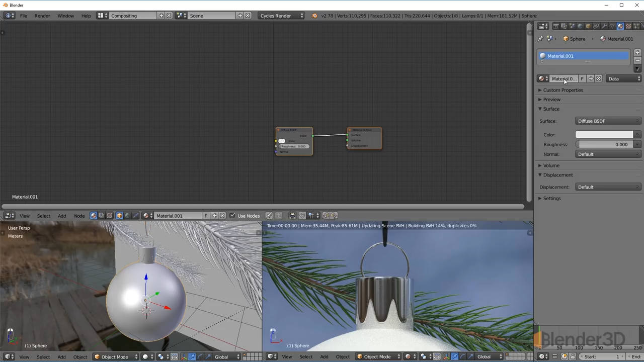Open the Render Layers properties tab
The width and height of the screenshot is (644, 362).
(564, 26)
